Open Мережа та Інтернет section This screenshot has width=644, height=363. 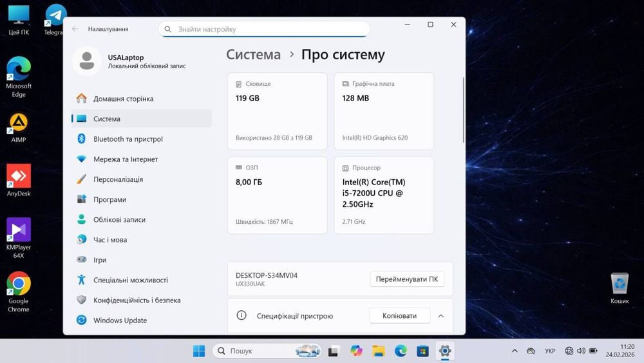(142, 159)
